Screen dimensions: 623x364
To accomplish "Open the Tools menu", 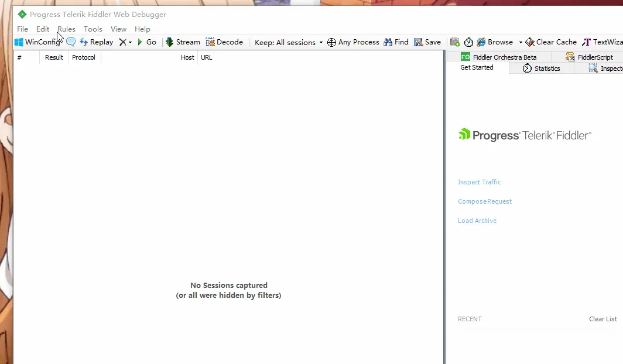I will 93,29.
